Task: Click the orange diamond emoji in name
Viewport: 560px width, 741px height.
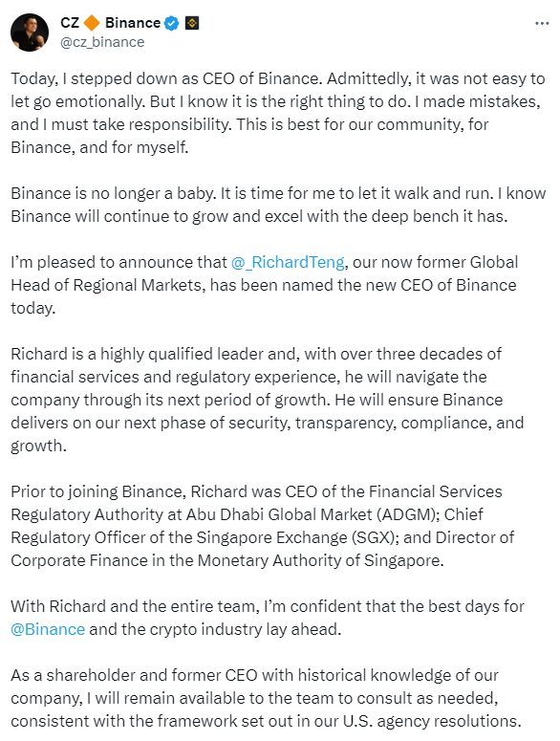Action: point(92,23)
